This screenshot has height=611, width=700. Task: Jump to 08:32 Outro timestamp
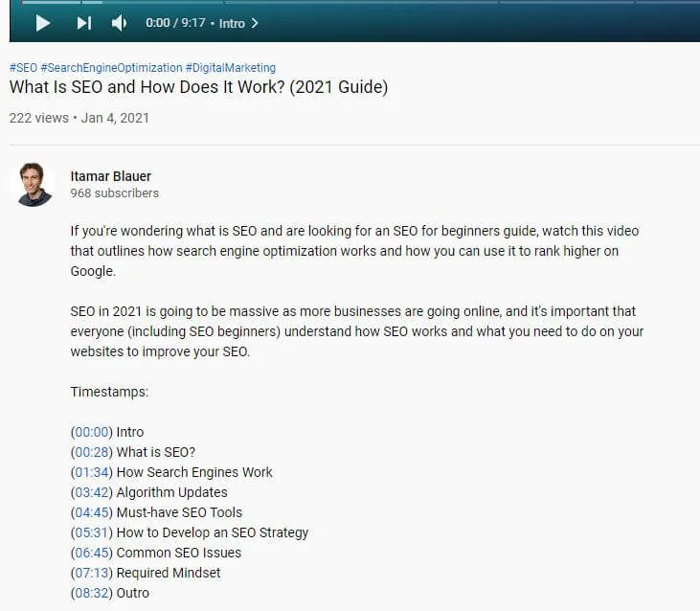point(92,593)
